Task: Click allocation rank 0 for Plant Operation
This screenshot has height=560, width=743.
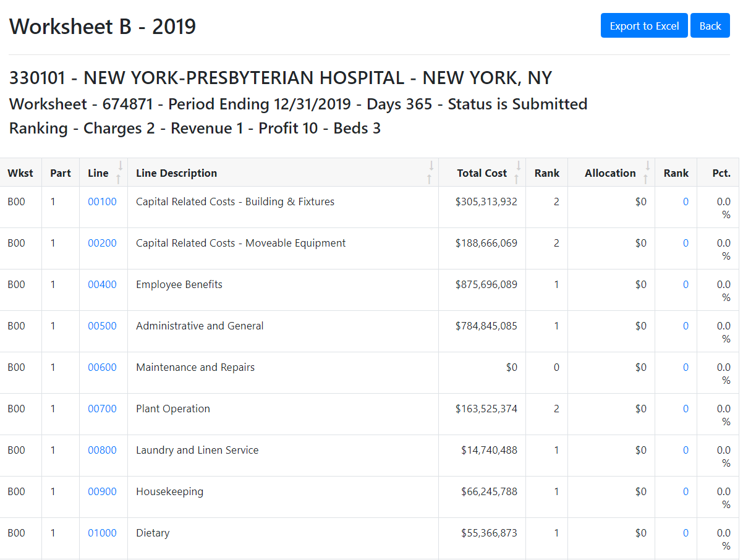Action: (x=686, y=409)
